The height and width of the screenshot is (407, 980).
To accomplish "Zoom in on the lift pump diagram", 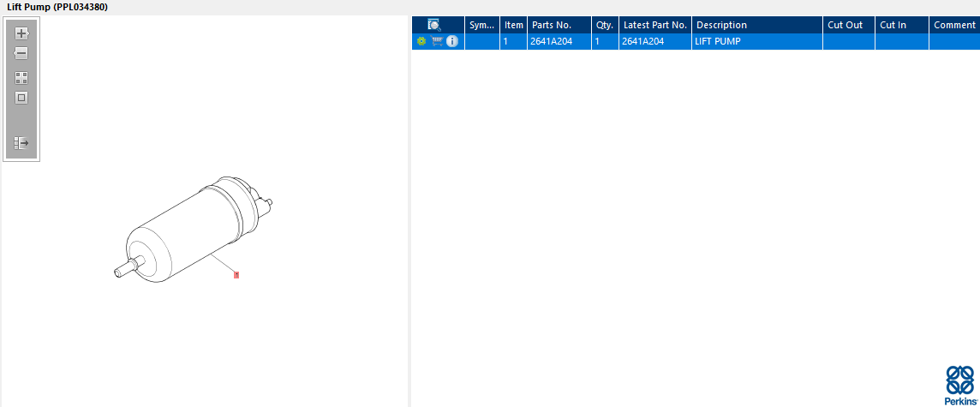I will (x=21, y=33).
